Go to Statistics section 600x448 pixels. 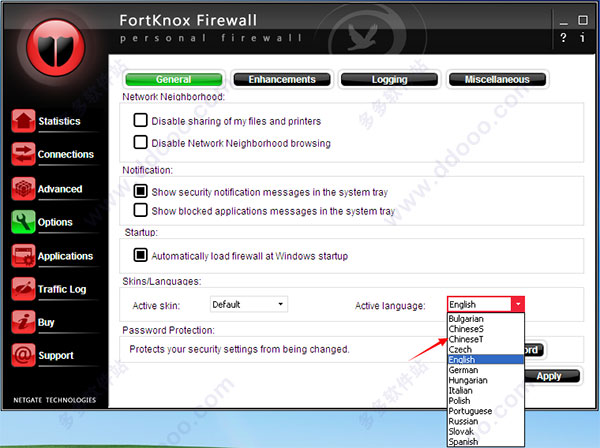(x=59, y=121)
